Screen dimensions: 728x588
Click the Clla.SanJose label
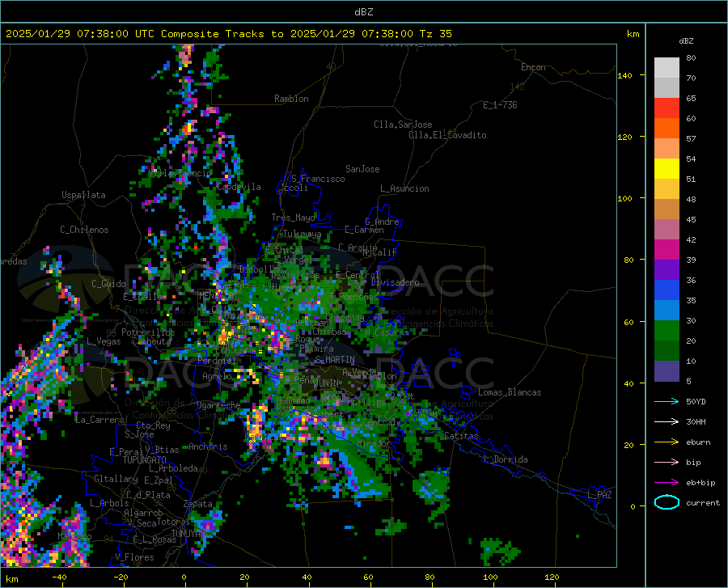(403, 125)
